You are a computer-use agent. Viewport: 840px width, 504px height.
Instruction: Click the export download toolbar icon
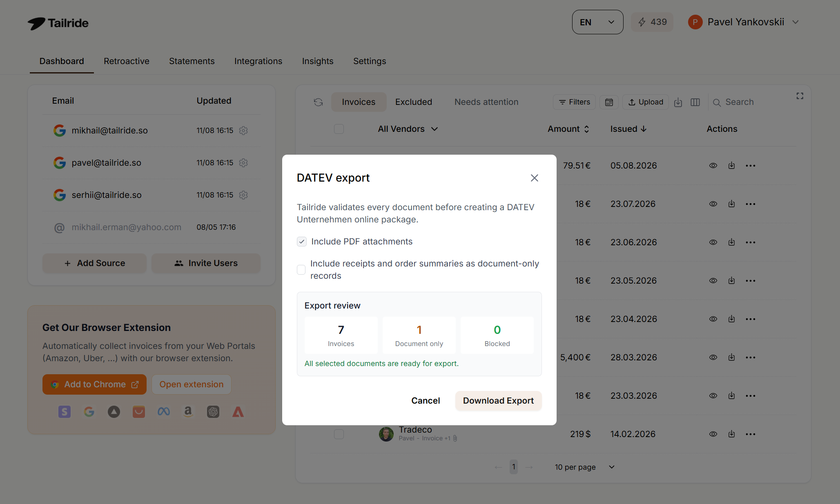pyautogui.click(x=678, y=102)
